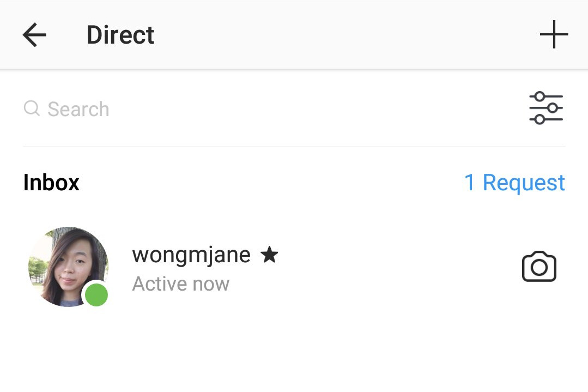
Task: Open wongmjane's profile picture
Action: pos(68,267)
